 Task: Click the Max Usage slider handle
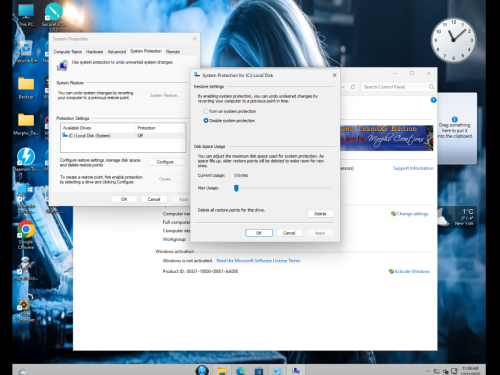click(x=236, y=188)
